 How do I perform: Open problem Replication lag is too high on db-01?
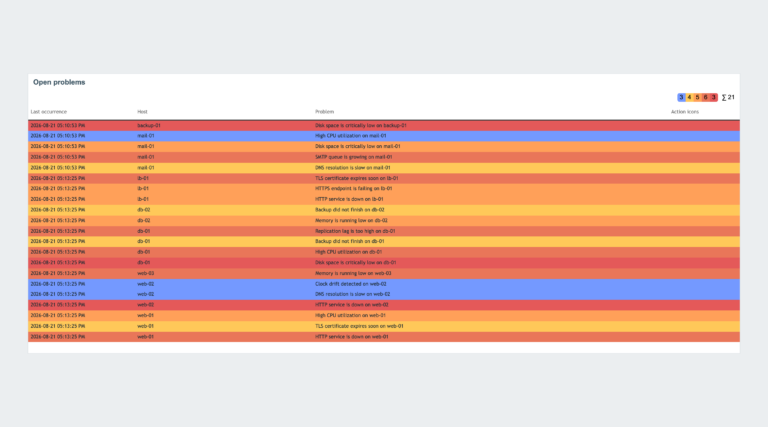click(x=355, y=231)
